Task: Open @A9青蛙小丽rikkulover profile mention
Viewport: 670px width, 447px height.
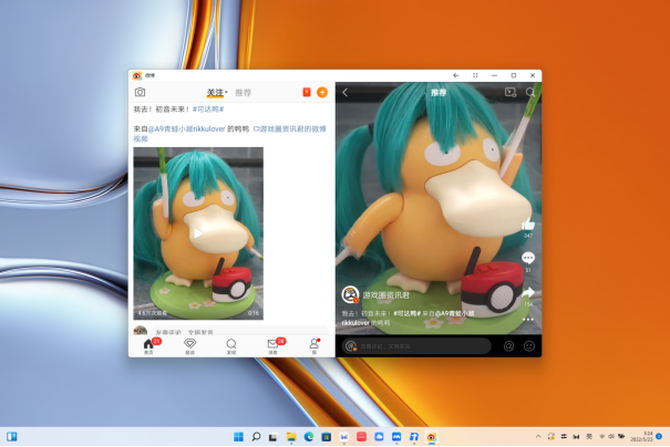Action: point(186,129)
